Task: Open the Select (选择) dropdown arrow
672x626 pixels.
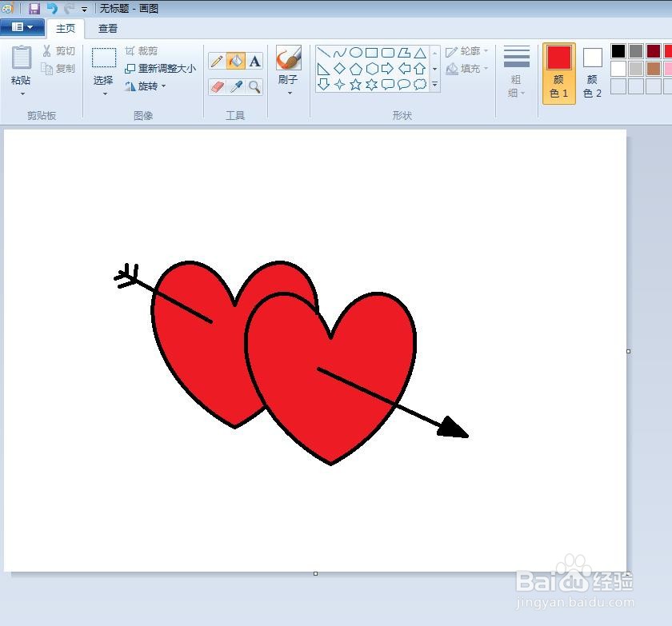Action: [x=105, y=94]
